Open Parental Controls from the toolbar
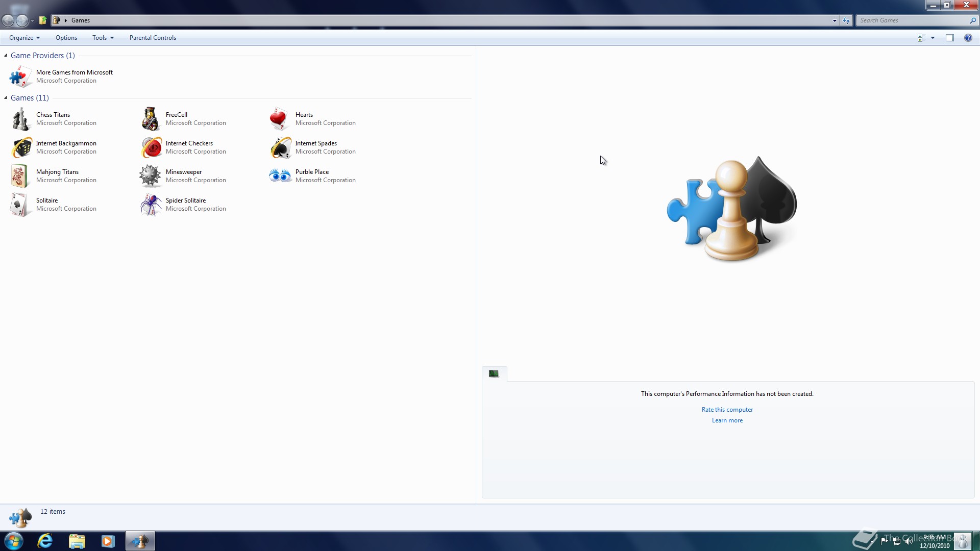Image resolution: width=980 pixels, height=551 pixels. (x=153, y=38)
